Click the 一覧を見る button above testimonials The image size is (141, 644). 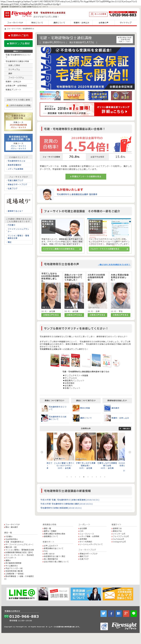click(125, 429)
